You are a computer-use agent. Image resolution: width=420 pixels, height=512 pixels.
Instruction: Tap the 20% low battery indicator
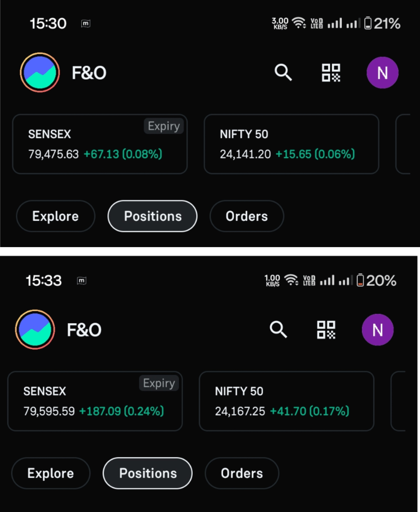376,280
